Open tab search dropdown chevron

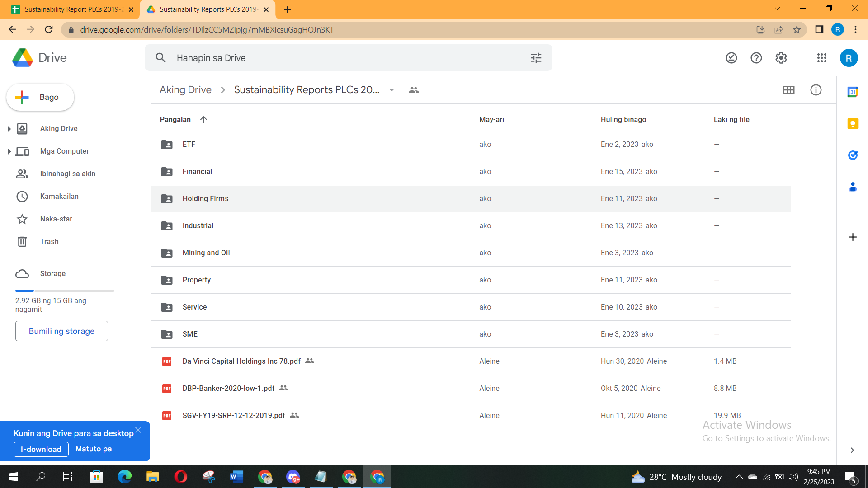tap(777, 9)
